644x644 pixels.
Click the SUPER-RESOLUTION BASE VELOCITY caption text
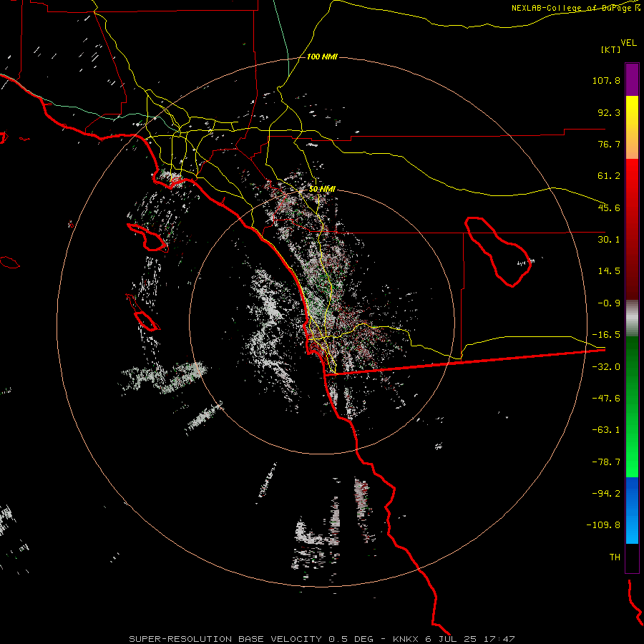(x=225, y=639)
